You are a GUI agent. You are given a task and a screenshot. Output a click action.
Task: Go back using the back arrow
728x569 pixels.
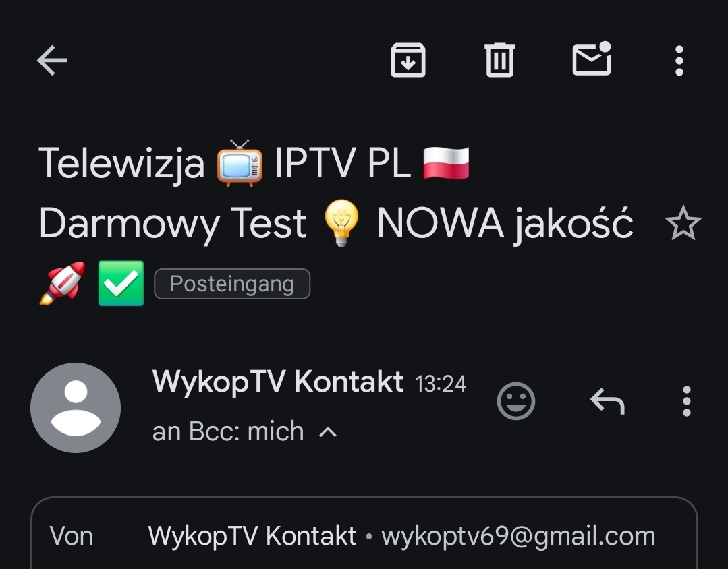pos(52,60)
